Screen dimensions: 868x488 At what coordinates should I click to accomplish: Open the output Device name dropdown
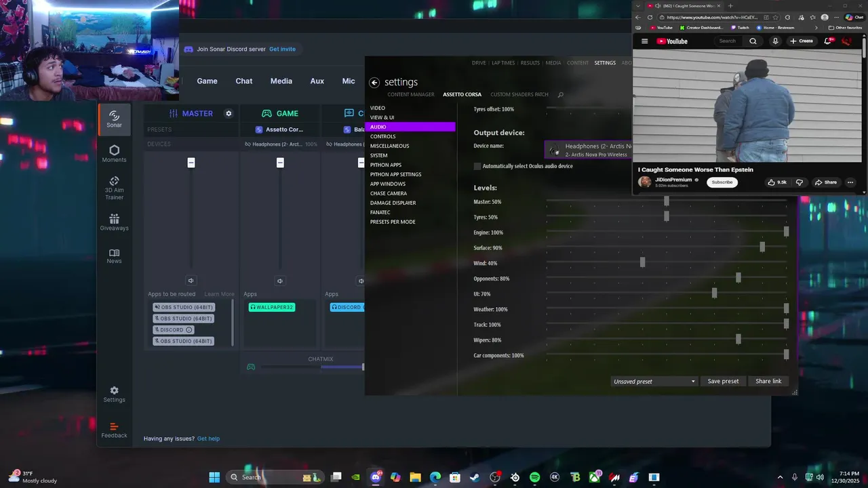[589, 150]
